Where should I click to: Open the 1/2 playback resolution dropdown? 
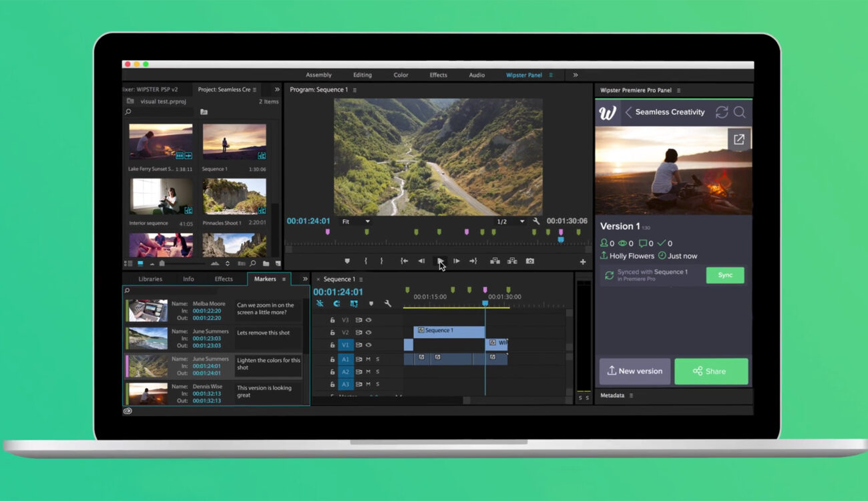point(510,221)
